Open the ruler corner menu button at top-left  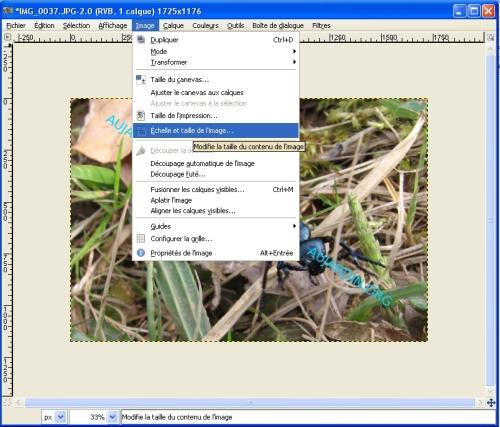click(7, 37)
